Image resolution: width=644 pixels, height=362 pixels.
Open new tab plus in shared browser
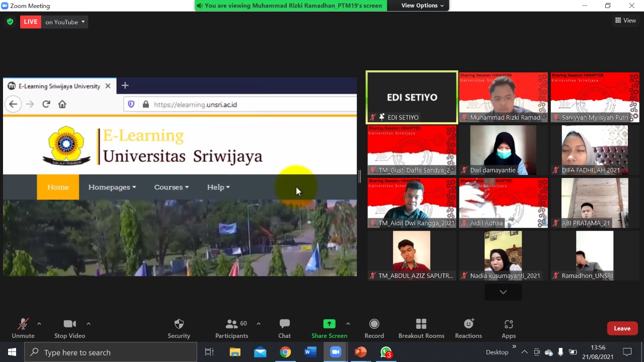pyautogui.click(x=125, y=85)
